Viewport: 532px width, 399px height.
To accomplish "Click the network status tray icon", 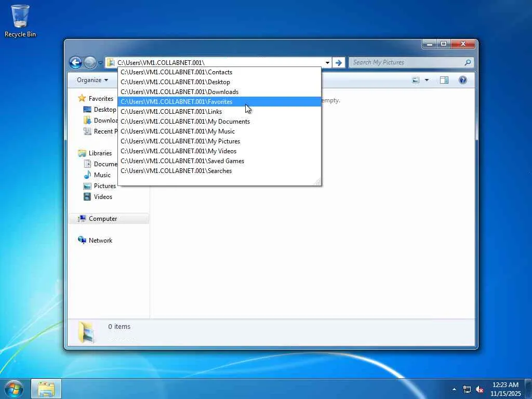I will tap(467, 390).
